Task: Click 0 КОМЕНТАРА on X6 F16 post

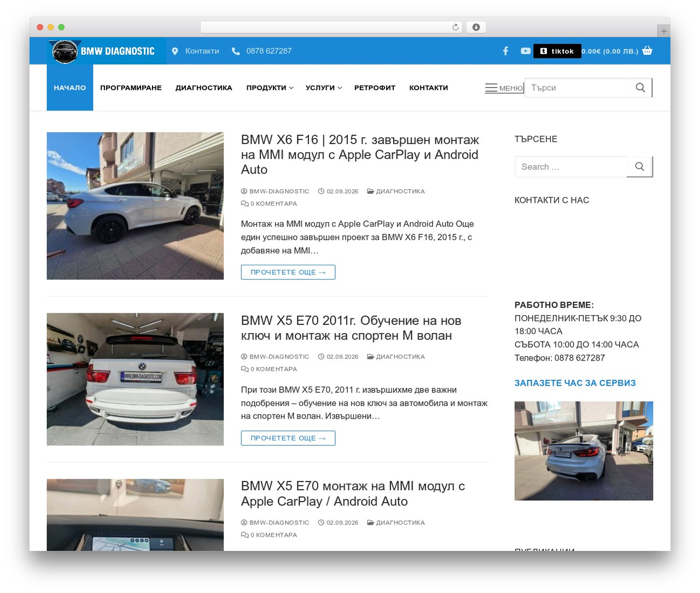Action: point(273,204)
